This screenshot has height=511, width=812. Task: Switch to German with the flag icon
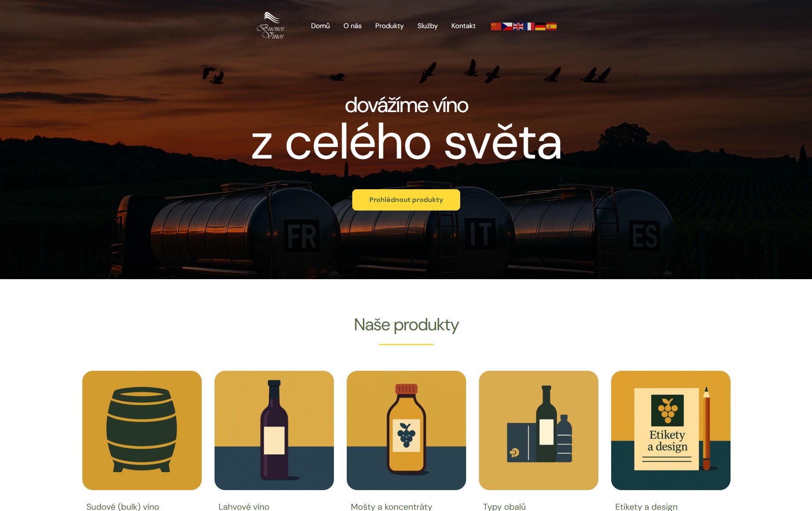540,26
